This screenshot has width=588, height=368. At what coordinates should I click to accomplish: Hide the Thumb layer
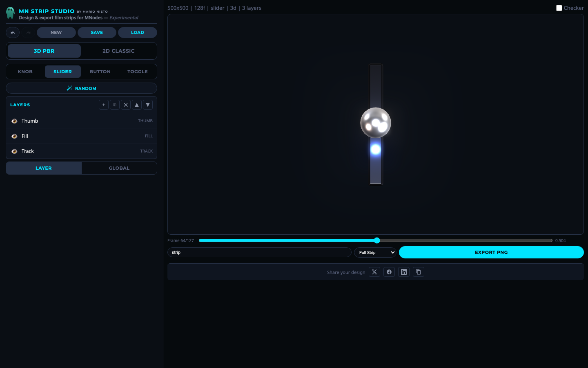(15, 121)
